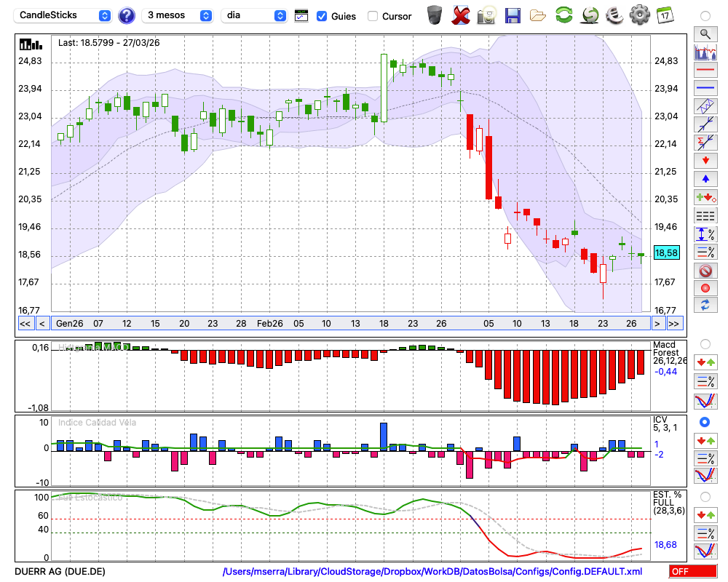Click lines percent button beside MACD panel
This screenshot has height=582, width=728.
705,381
